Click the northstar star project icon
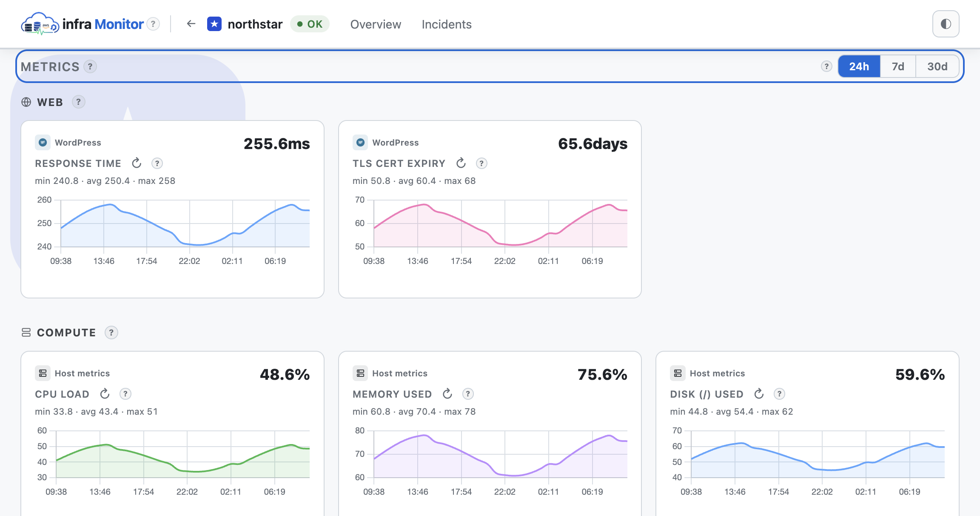Screen dimensions: 980x516 pos(214,24)
